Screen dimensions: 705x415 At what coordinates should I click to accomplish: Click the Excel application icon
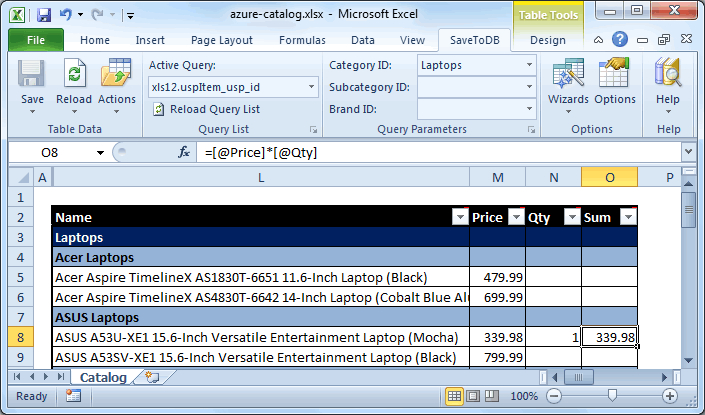pyautogui.click(x=17, y=15)
